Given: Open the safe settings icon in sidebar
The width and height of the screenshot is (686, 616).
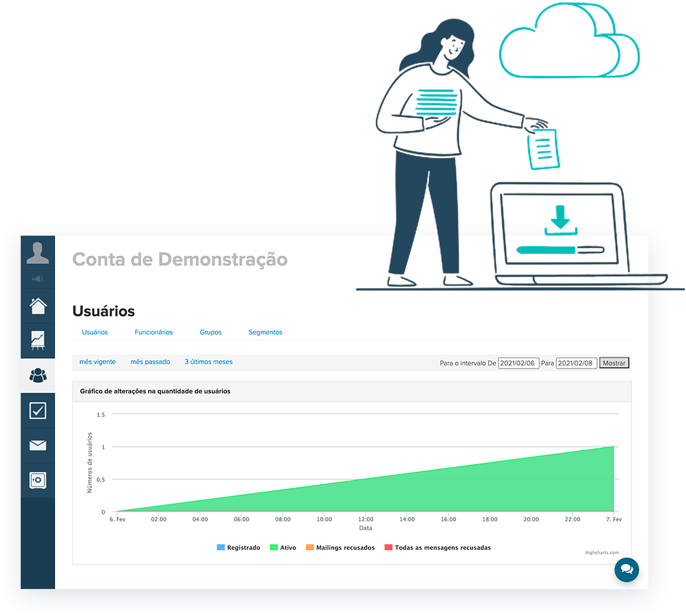Looking at the screenshot, I should click(38, 481).
